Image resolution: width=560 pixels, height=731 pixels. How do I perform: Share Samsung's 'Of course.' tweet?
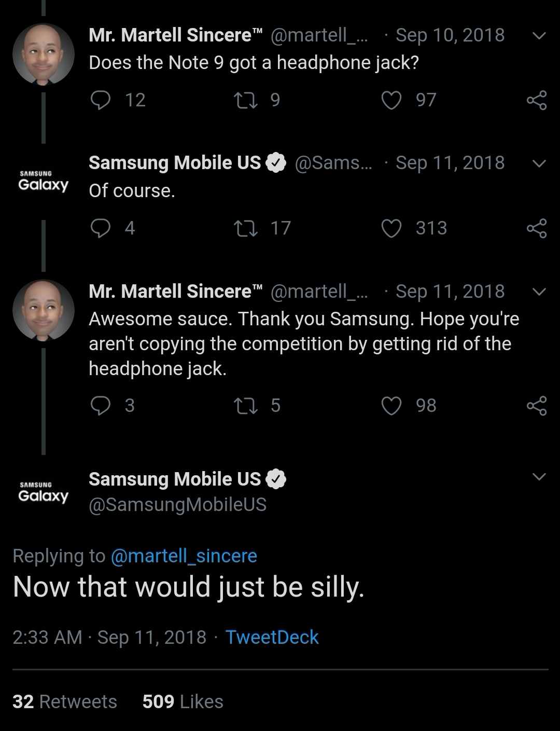(537, 228)
